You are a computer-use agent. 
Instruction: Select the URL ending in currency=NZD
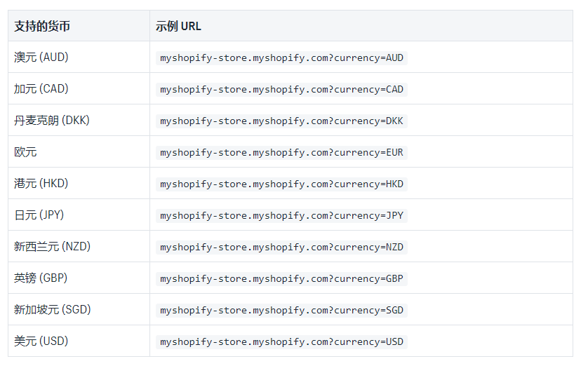click(x=281, y=248)
